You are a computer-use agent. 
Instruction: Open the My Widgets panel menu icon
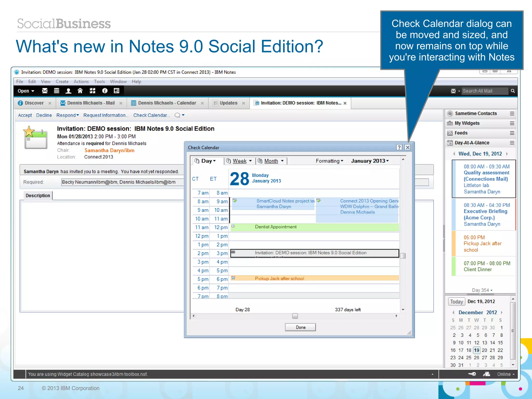pos(512,123)
